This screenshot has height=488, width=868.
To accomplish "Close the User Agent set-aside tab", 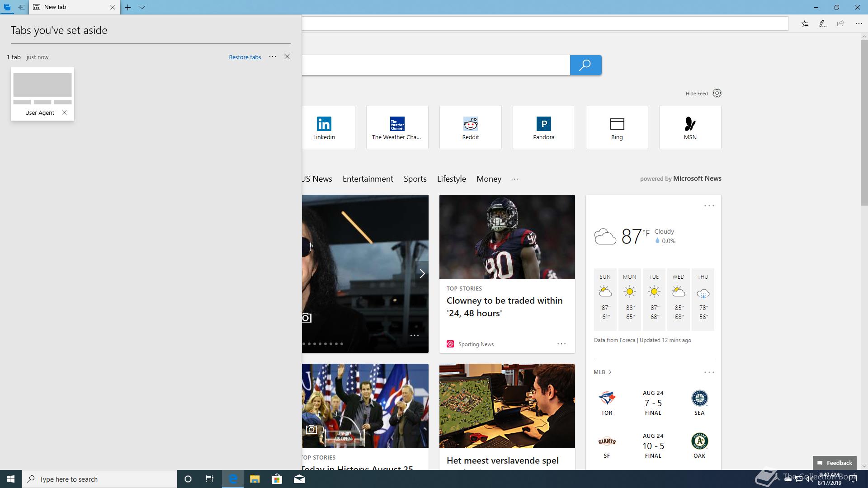I will (64, 113).
